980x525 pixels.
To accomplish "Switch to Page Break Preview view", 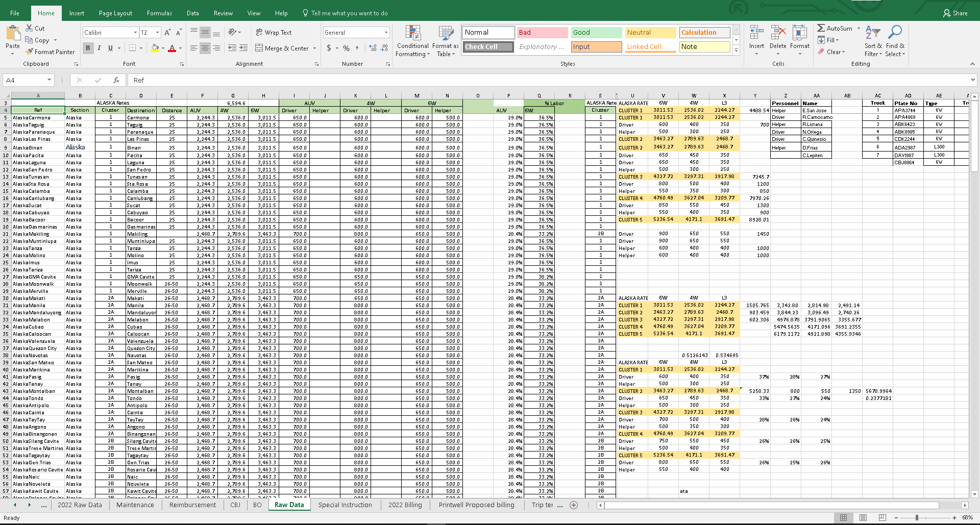I will pos(882,517).
